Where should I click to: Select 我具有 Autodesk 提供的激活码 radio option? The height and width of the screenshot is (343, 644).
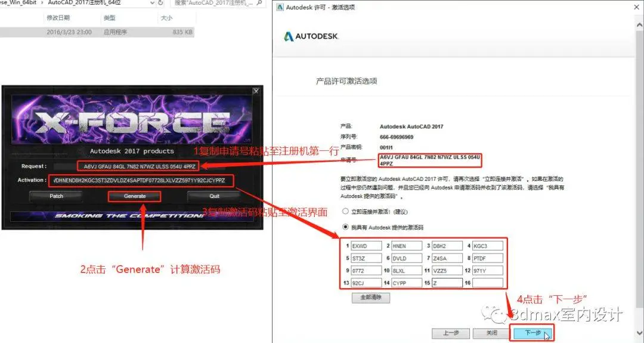[345, 227]
